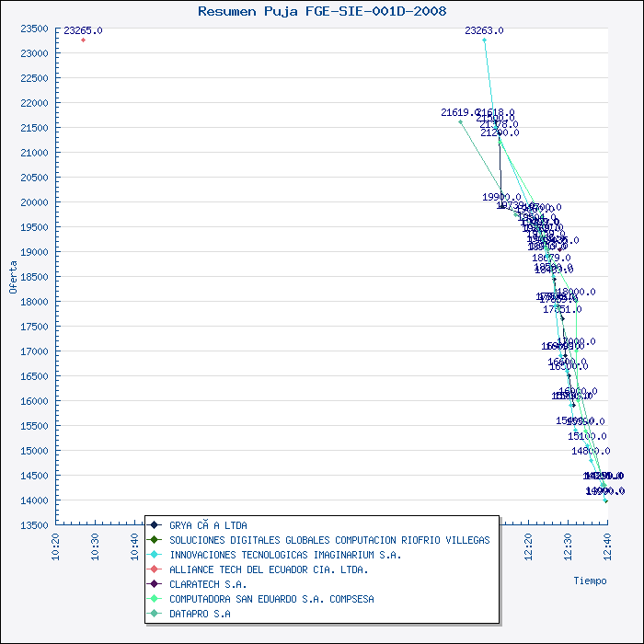Click the SOLUCIONES DIGITALES legend marker

156,540
